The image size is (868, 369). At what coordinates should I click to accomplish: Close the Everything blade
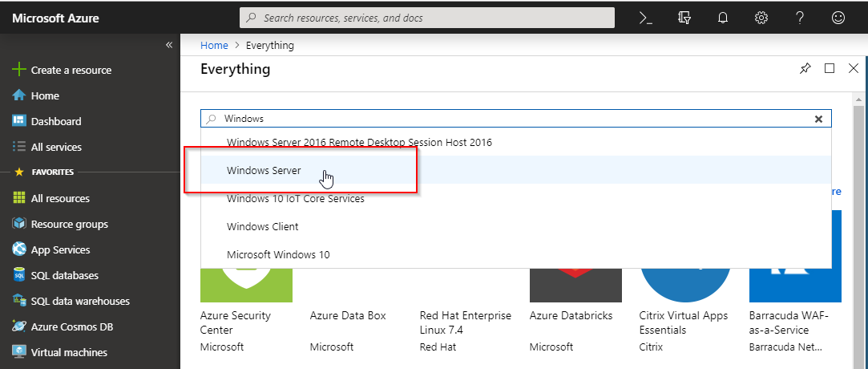pyautogui.click(x=854, y=68)
